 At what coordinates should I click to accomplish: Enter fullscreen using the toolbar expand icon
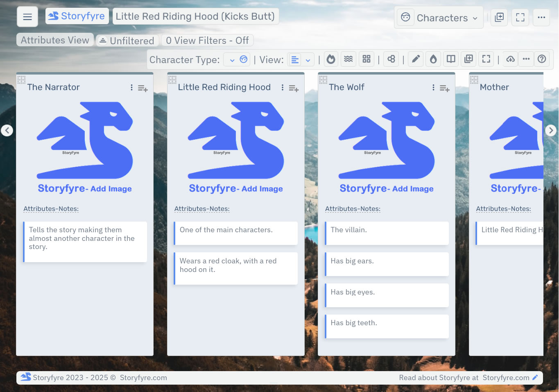(x=486, y=59)
